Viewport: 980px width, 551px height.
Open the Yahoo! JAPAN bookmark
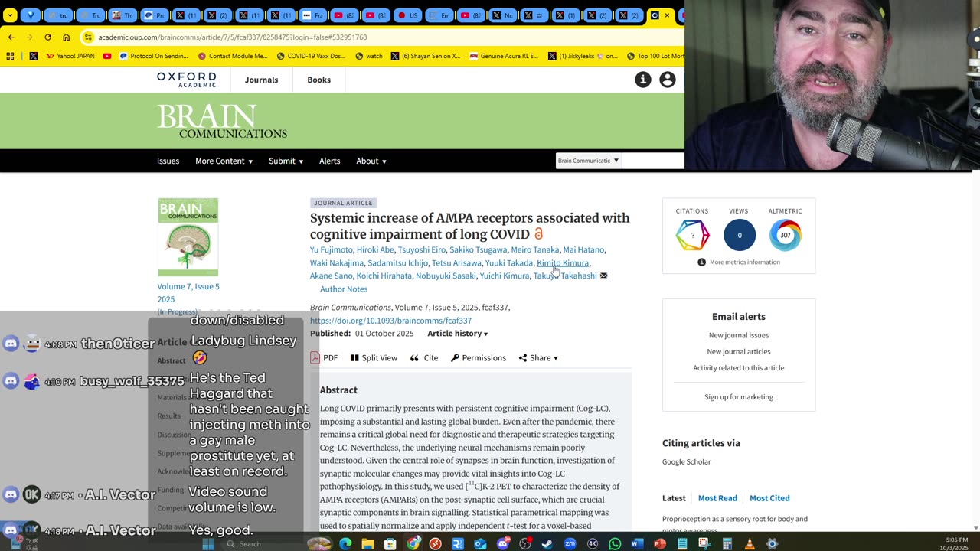point(72,56)
